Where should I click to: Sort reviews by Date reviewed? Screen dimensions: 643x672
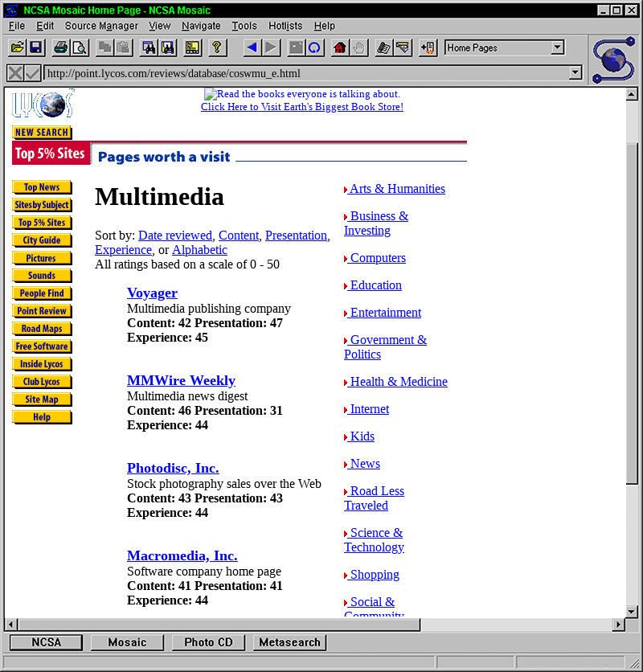(175, 236)
